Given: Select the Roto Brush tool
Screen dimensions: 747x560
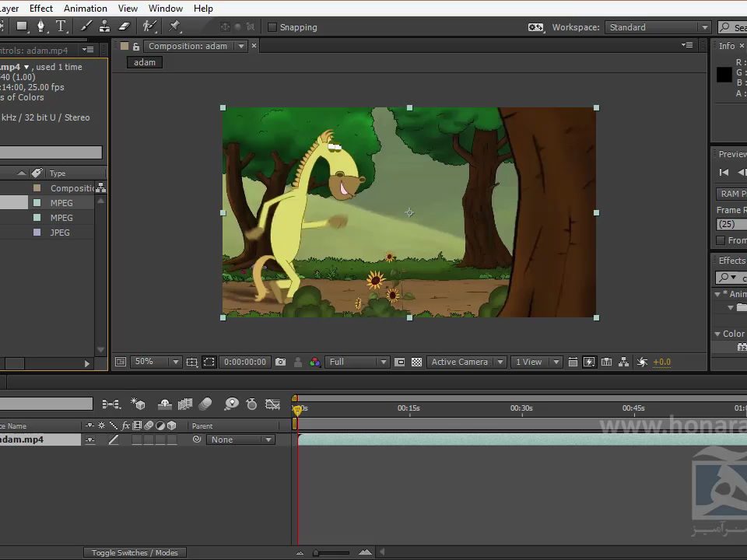Looking at the screenshot, I should [149, 26].
